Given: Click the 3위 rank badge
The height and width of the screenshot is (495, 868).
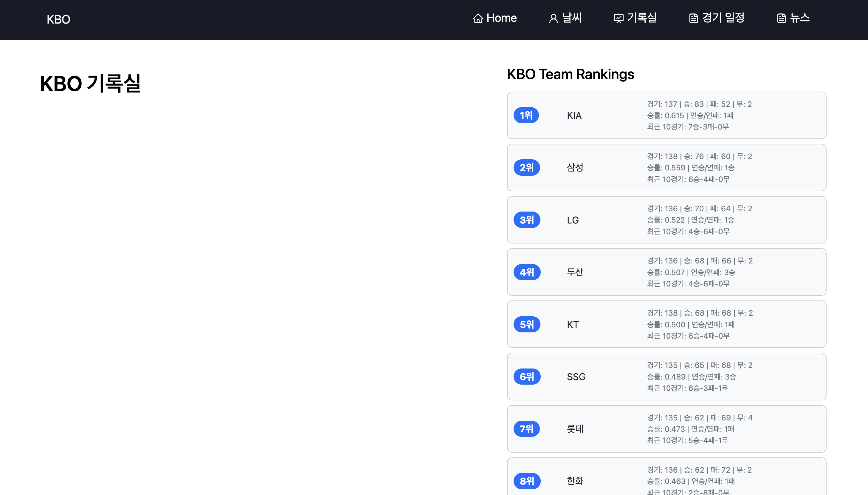Looking at the screenshot, I should tap(527, 220).
